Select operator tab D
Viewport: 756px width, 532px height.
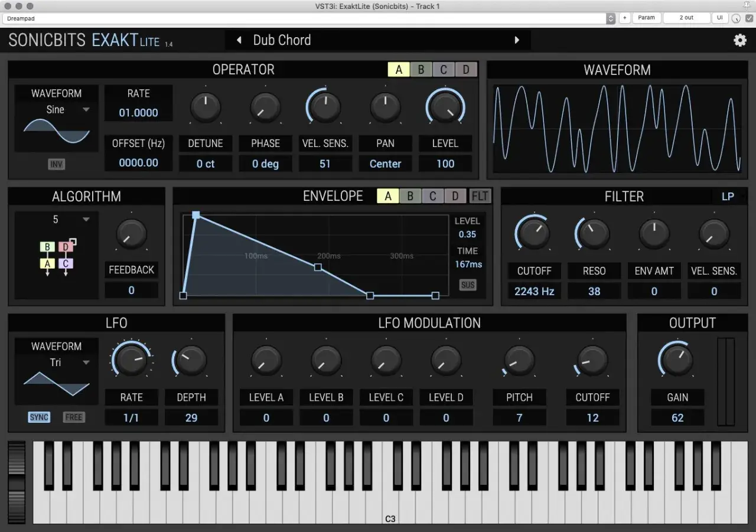(466, 70)
